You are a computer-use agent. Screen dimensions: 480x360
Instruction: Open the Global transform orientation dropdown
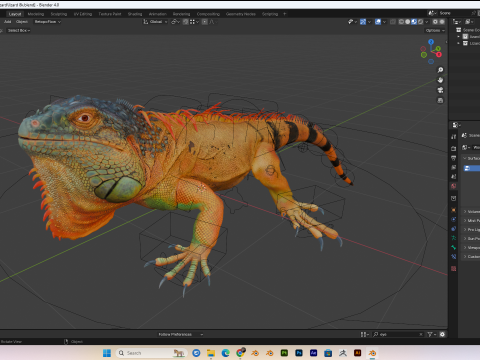pos(155,22)
